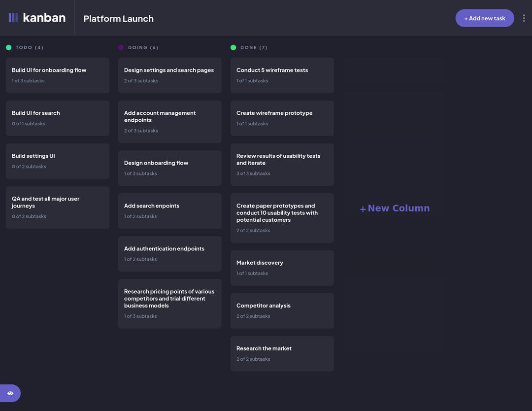Viewport: 532px width, 411px height.
Task: Select the Build settings UI task
Action: click(58, 161)
